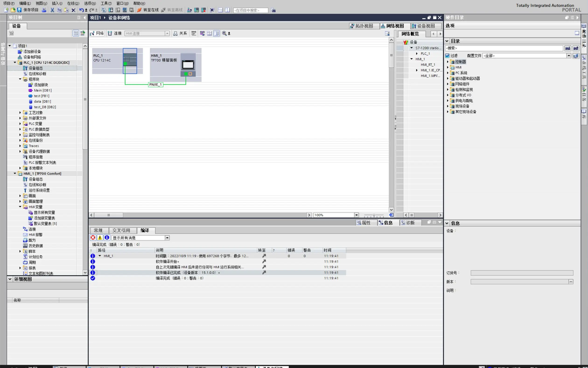Collapse the 程序块 folder in project tree
The image size is (588, 368).
pos(20,79)
